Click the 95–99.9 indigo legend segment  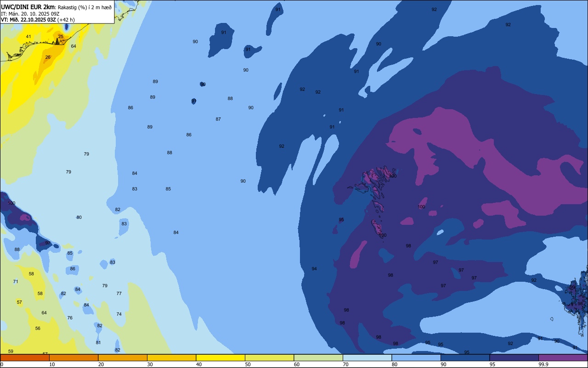click(514, 357)
